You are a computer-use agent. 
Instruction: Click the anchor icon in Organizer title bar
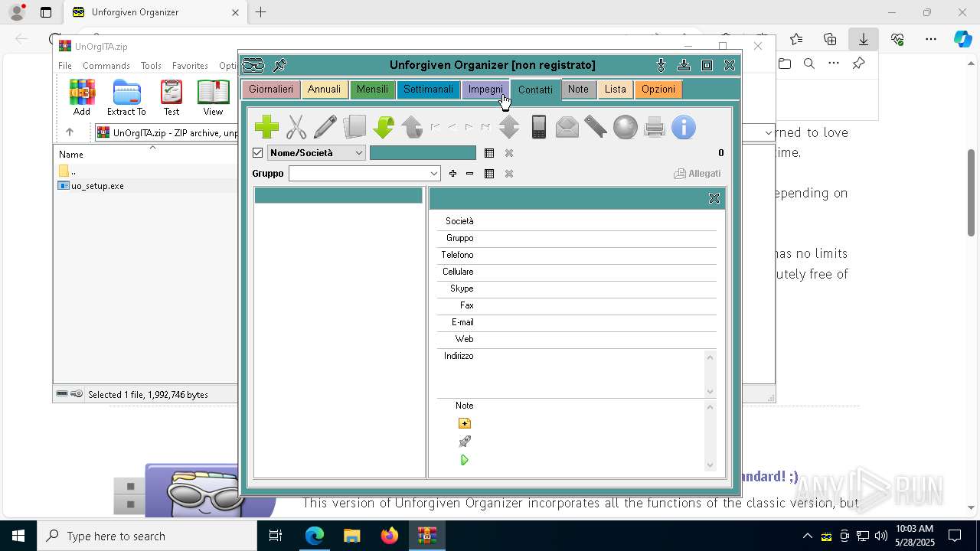661,65
